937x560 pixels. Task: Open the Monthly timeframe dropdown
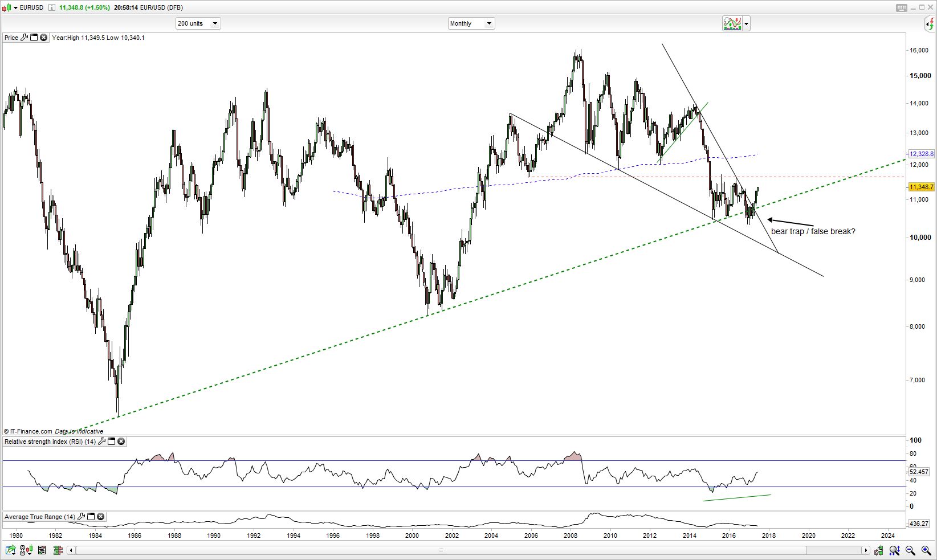(x=488, y=23)
